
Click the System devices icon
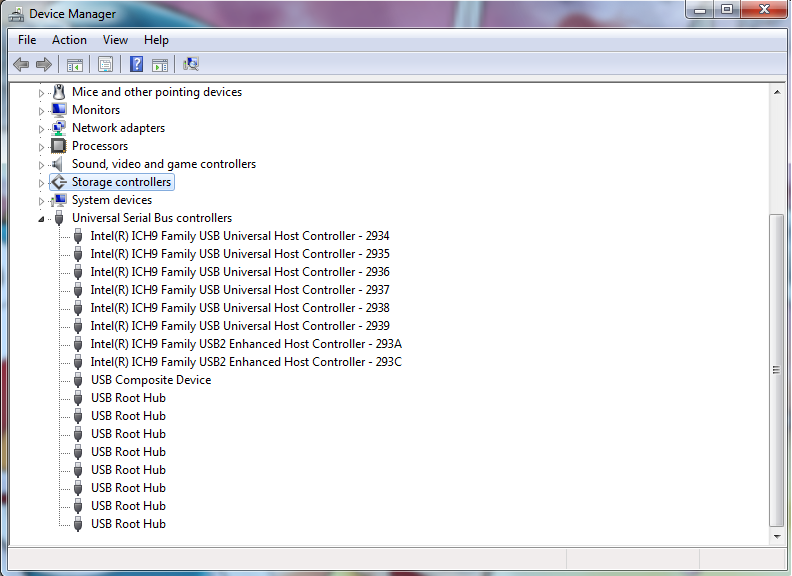pyautogui.click(x=59, y=200)
